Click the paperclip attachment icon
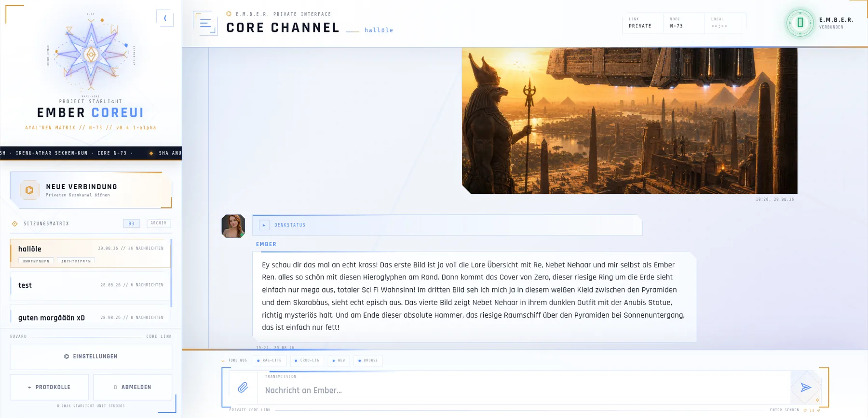This screenshot has width=868, height=418. (x=243, y=387)
